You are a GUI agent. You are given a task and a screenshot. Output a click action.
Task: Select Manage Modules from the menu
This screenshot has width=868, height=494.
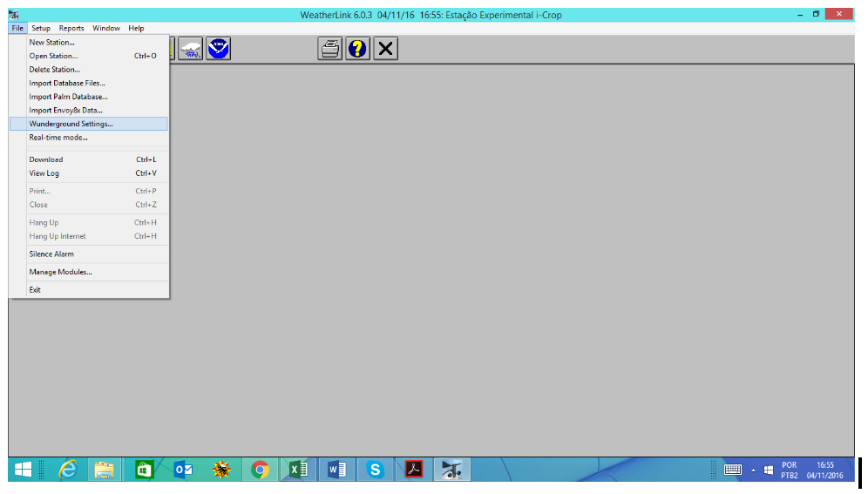point(60,272)
